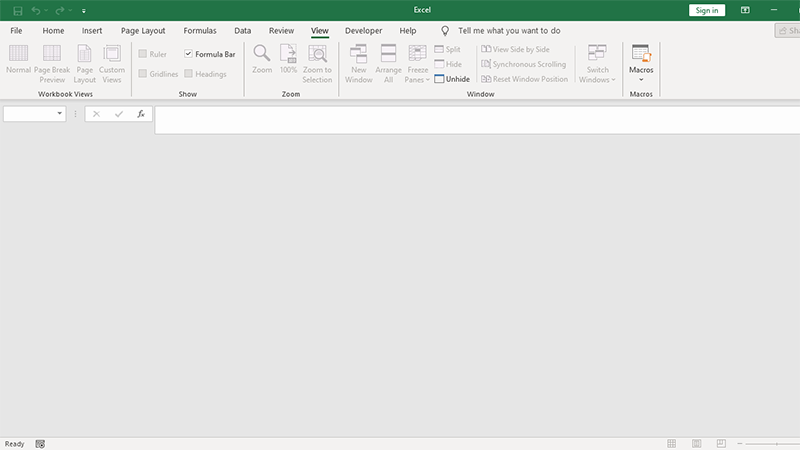Image resolution: width=800 pixels, height=450 pixels.
Task: Expand the Name Box dropdown arrow
Action: [x=60, y=113]
